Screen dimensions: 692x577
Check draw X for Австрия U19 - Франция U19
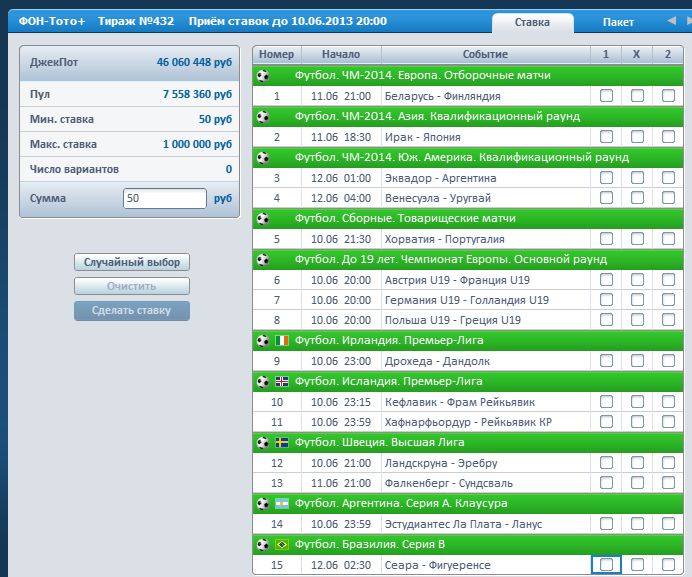637,279
